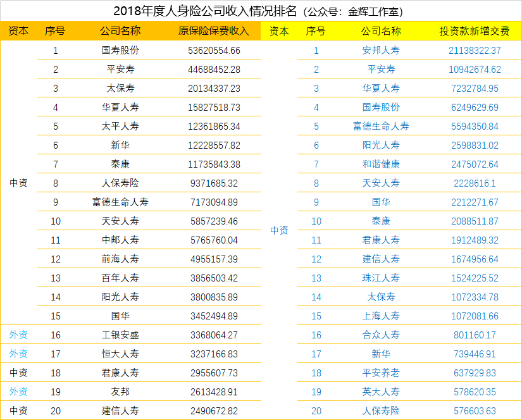Click the value 3856503.42
This screenshot has width=522, height=420.
(x=214, y=278)
